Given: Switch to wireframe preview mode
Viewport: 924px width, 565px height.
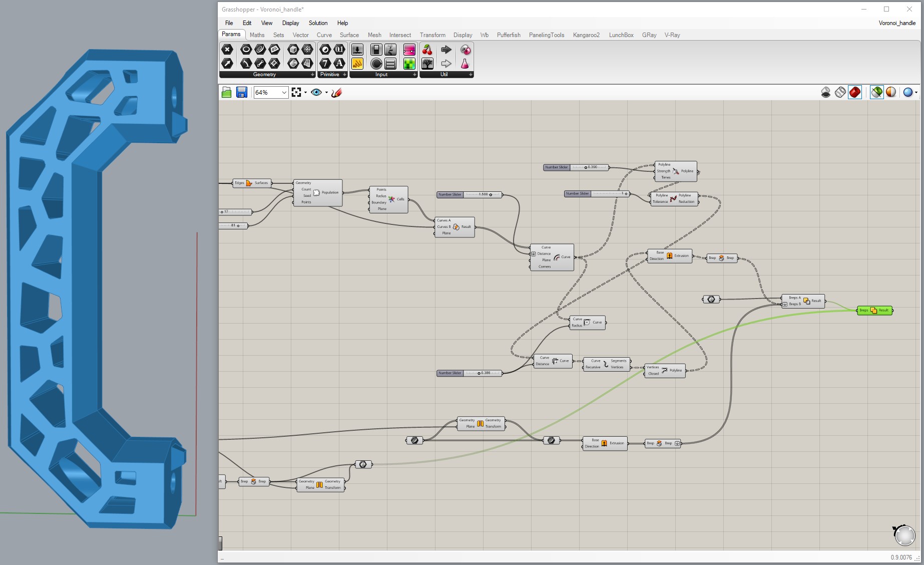Looking at the screenshot, I should pos(840,92).
